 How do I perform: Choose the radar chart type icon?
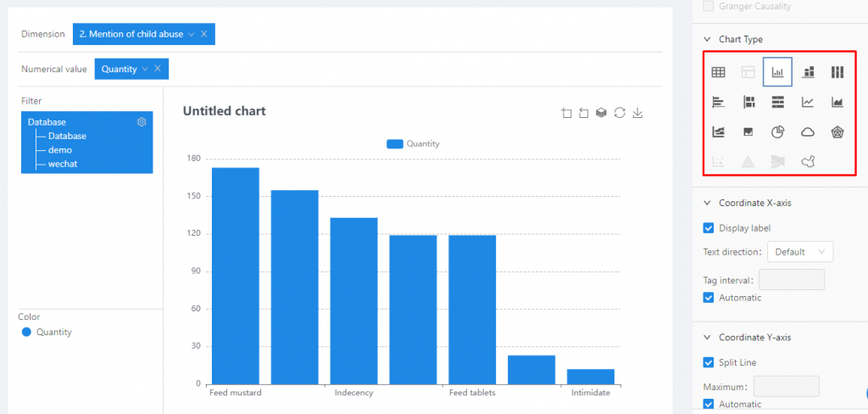point(837,132)
